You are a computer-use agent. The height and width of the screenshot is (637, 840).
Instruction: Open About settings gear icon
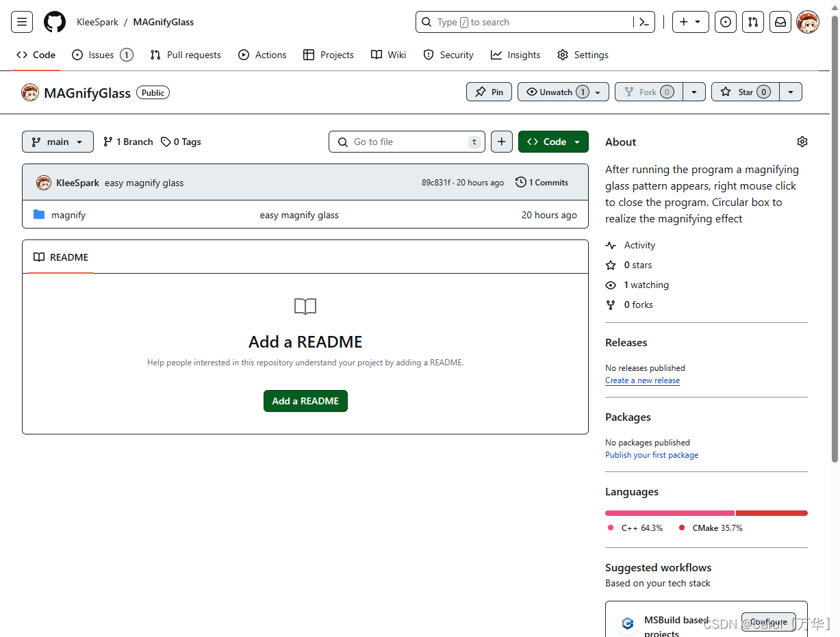click(802, 142)
